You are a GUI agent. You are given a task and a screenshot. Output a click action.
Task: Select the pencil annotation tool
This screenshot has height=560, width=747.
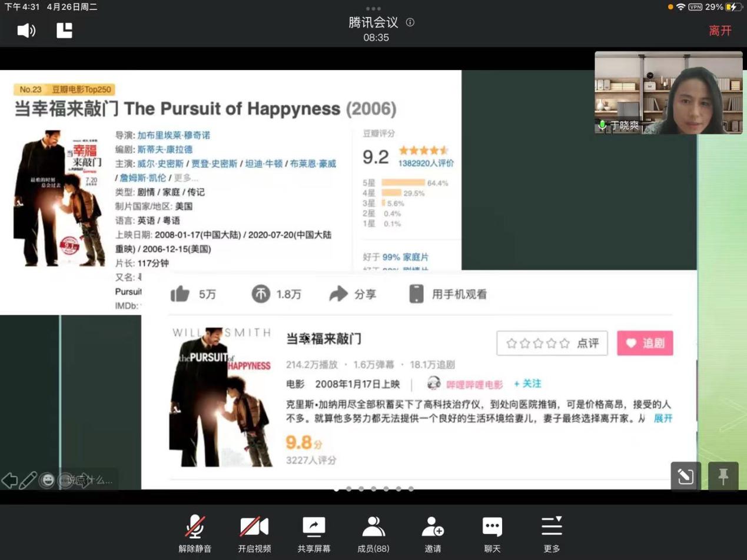[x=29, y=480]
